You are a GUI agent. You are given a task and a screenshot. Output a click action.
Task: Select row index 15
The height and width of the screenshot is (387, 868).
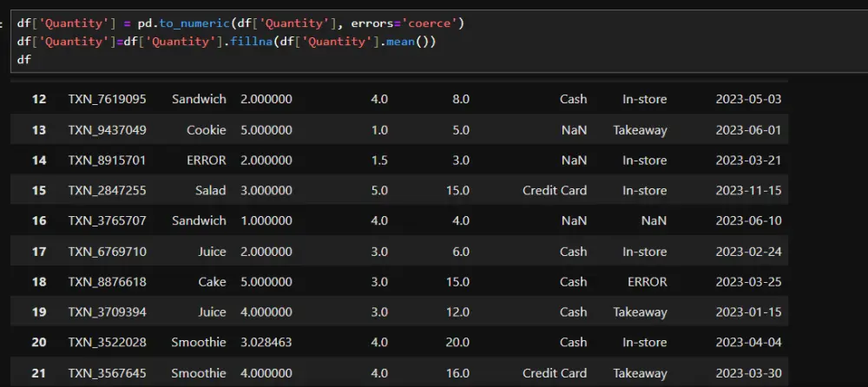tap(39, 190)
